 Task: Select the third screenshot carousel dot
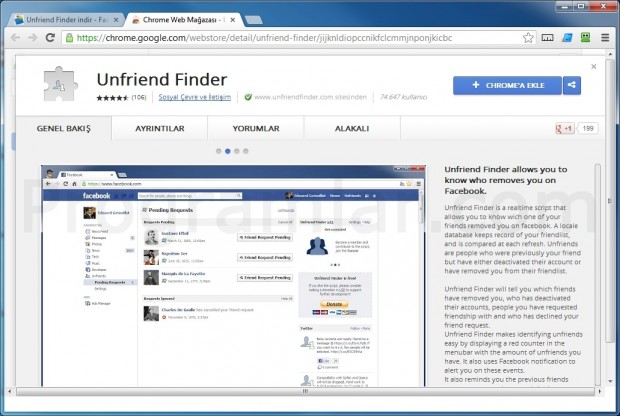click(238, 151)
